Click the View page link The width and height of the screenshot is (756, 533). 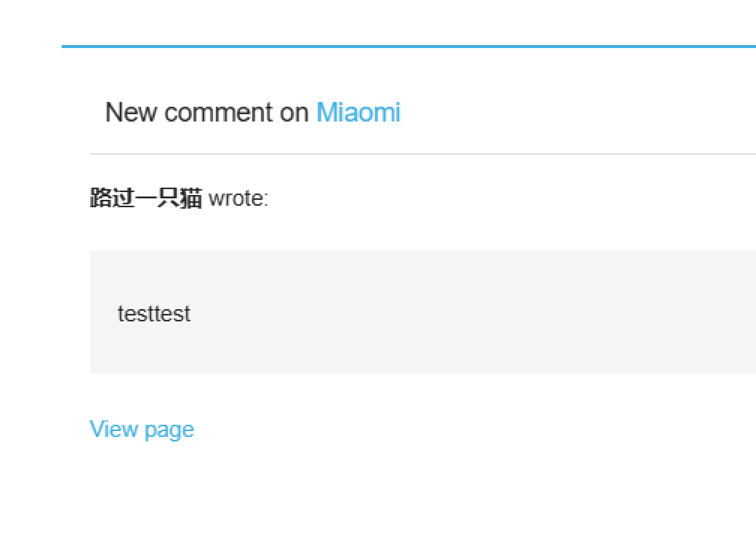click(142, 429)
